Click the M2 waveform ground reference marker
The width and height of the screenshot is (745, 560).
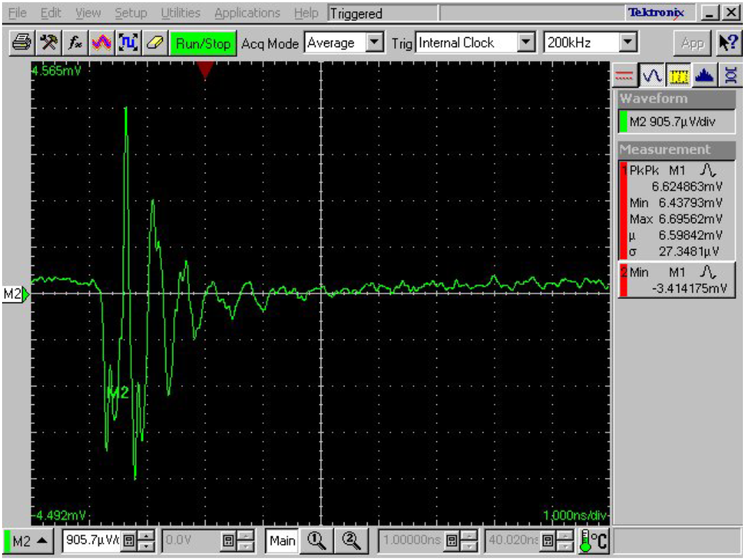[16, 294]
